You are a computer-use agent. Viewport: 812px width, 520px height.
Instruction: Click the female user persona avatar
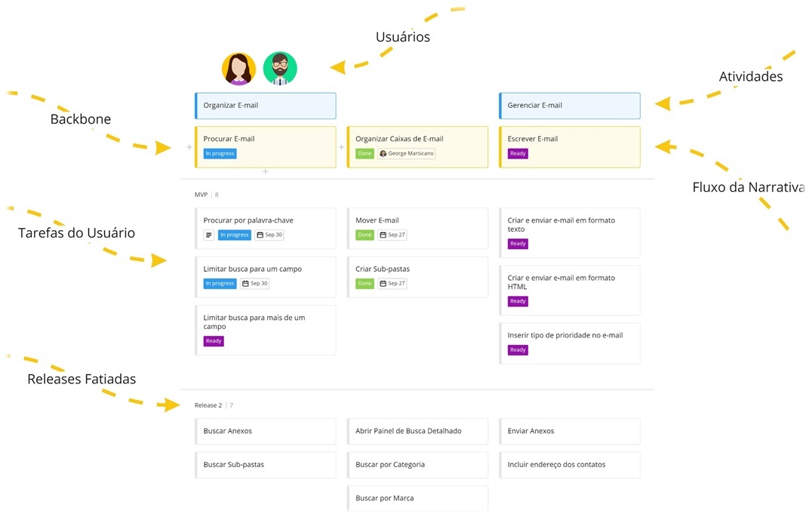pyautogui.click(x=238, y=69)
